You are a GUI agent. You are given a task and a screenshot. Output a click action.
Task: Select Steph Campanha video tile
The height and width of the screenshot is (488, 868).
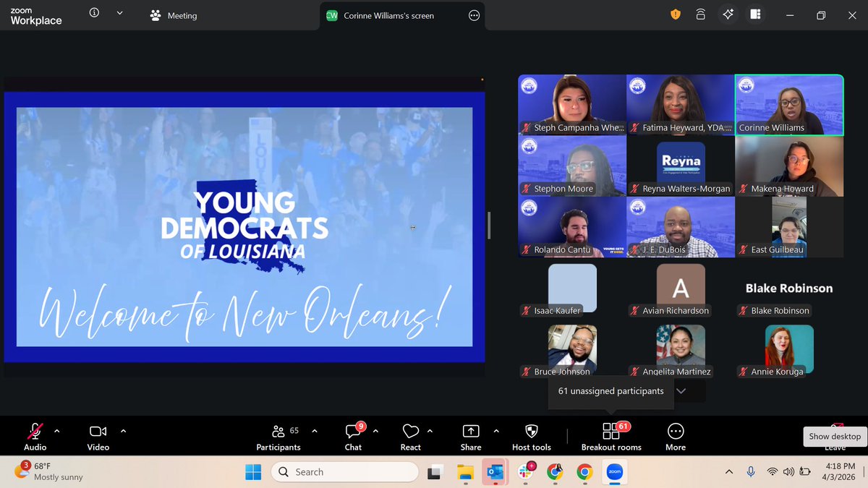click(572, 105)
